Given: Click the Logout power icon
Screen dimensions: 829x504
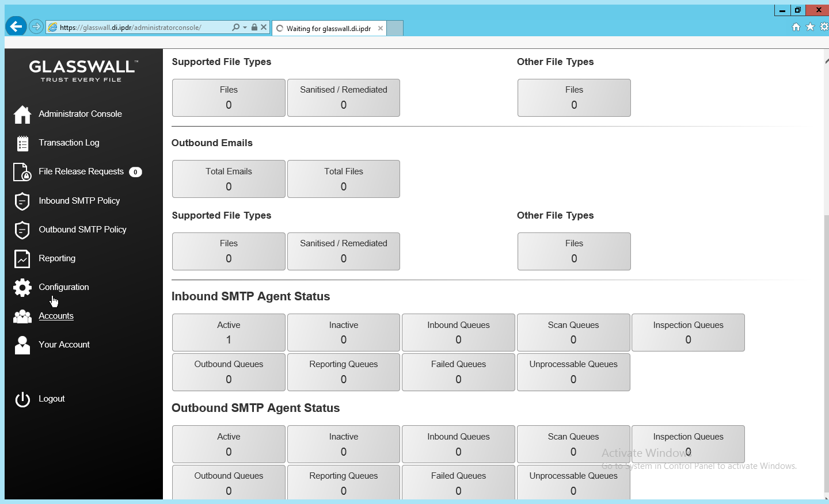Looking at the screenshot, I should click(x=22, y=399).
